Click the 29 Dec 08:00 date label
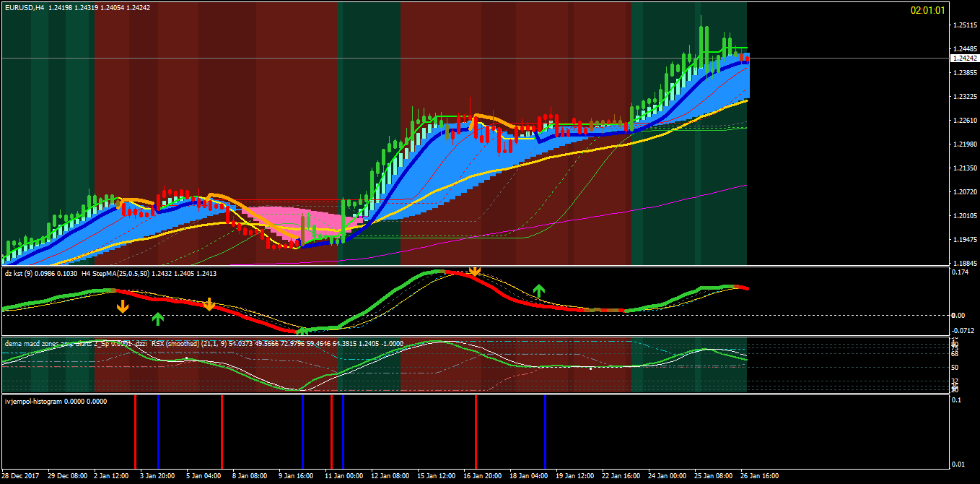 tap(68, 476)
